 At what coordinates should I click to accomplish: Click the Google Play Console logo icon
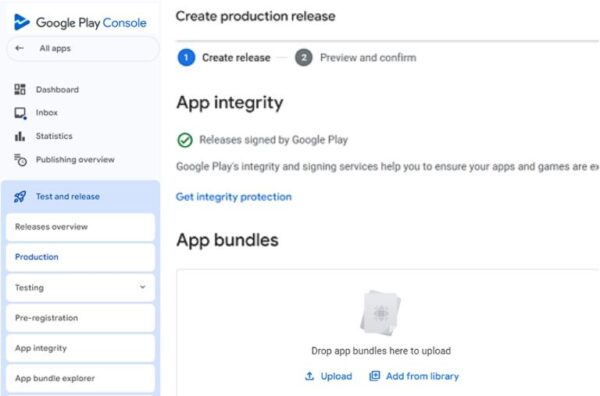(21, 22)
